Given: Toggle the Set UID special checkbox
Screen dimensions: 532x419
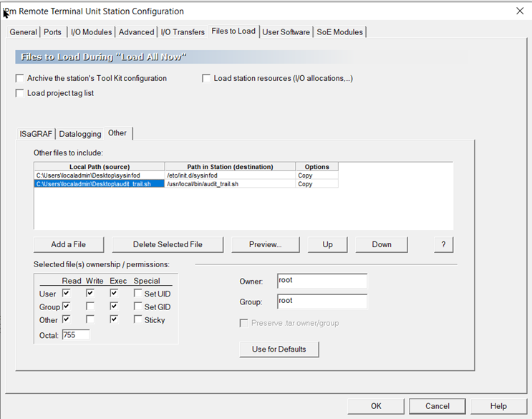Looking at the screenshot, I should click(x=138, y=294).
